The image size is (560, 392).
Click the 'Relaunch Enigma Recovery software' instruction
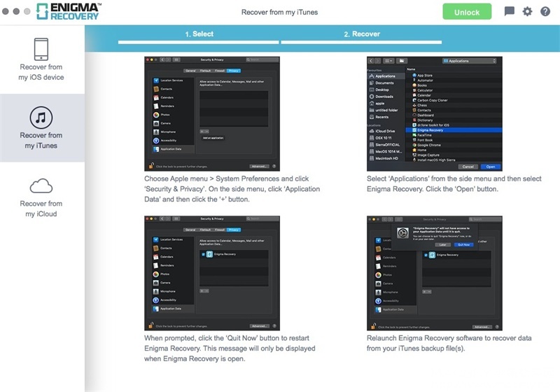(449, 343)
